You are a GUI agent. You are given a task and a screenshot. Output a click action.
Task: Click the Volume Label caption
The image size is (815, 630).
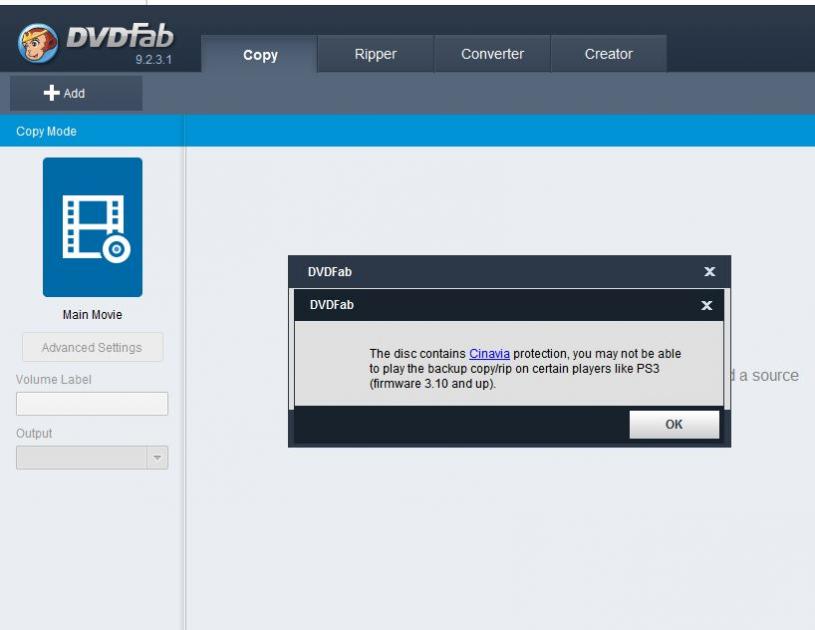(54, 379)
